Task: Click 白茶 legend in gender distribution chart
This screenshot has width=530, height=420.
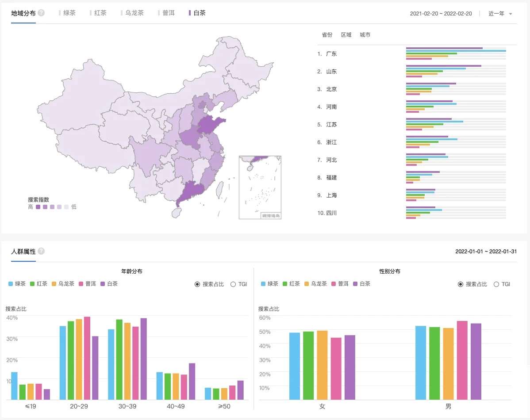Action: pos(362,284)
